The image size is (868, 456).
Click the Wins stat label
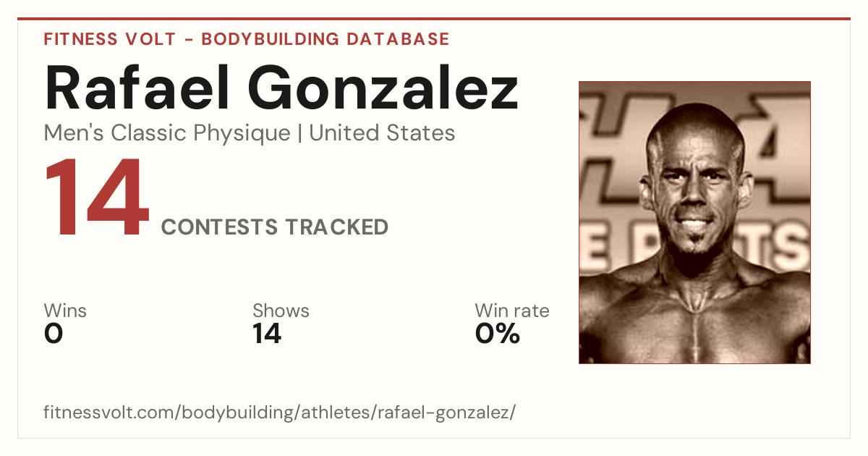65,311
